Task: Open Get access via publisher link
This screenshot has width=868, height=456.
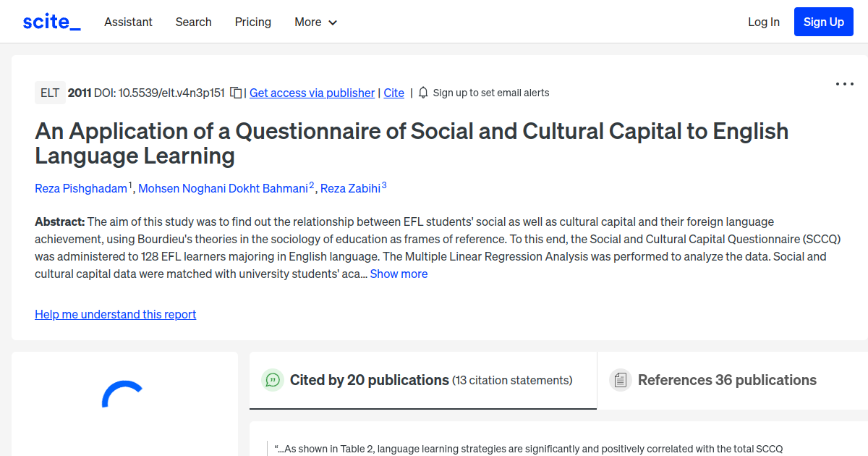Action: [x=312, y=93]
